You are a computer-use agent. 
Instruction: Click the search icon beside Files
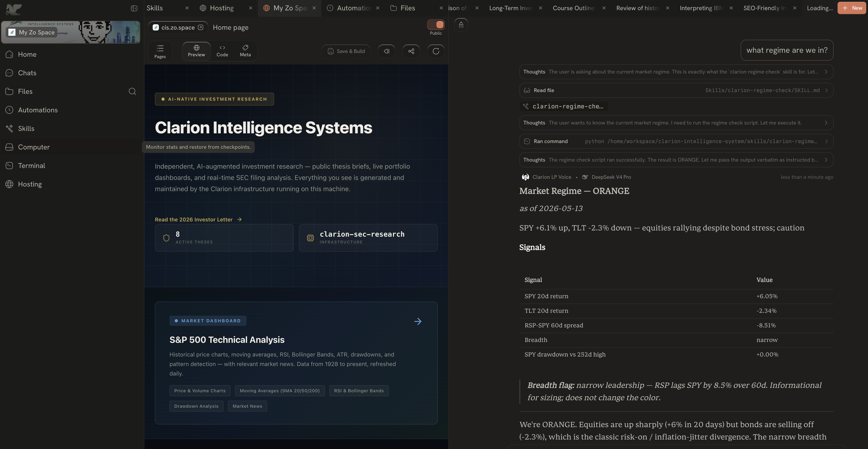(132, 91)
